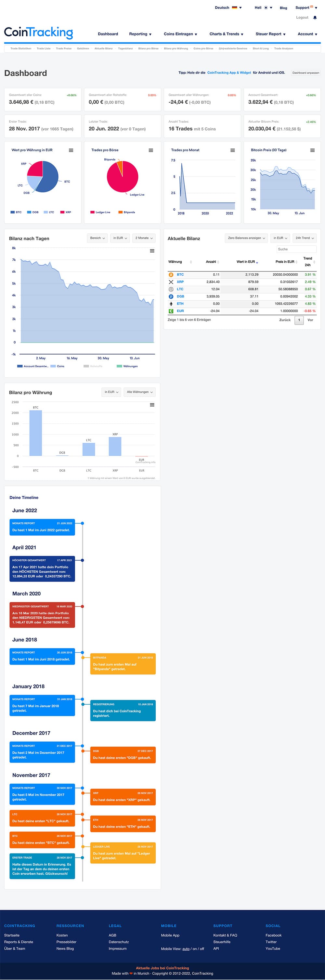The width and height of the screenshot is (325, 980).
Task: Open the Charts & Trends menu
Action: point(226,34)
